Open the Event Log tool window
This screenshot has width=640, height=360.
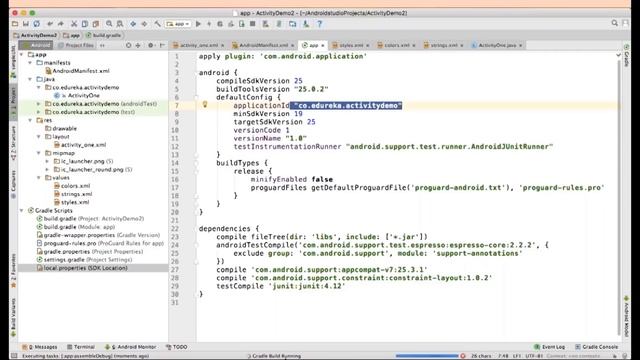tap(549, 347)
